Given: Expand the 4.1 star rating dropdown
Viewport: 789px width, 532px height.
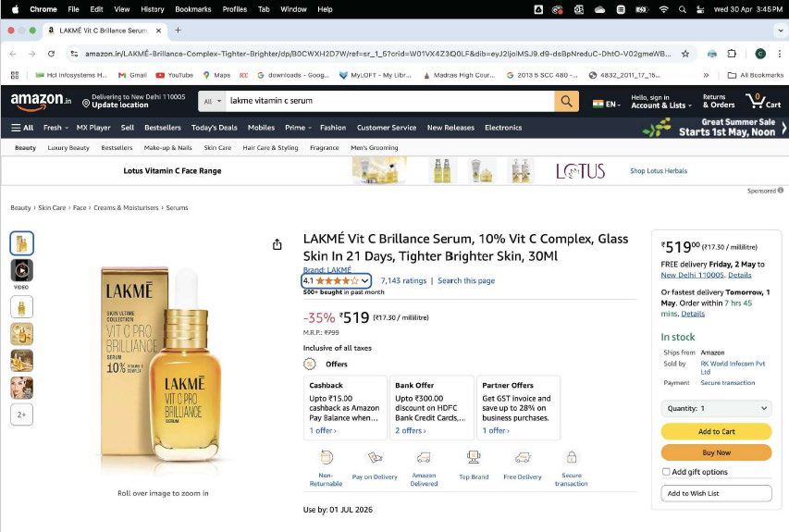Looking at the screenshot, I should (x=336, y=281).
